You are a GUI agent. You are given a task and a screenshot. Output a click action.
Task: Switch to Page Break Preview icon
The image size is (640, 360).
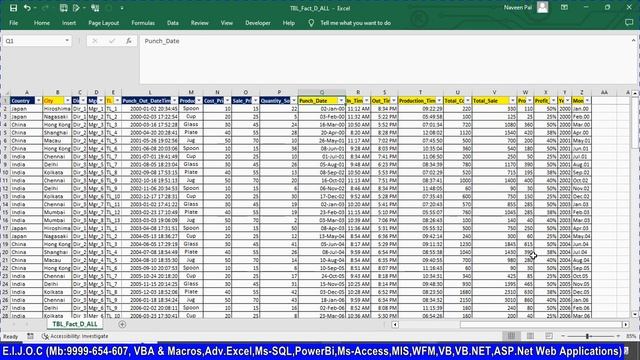point(549,336)
